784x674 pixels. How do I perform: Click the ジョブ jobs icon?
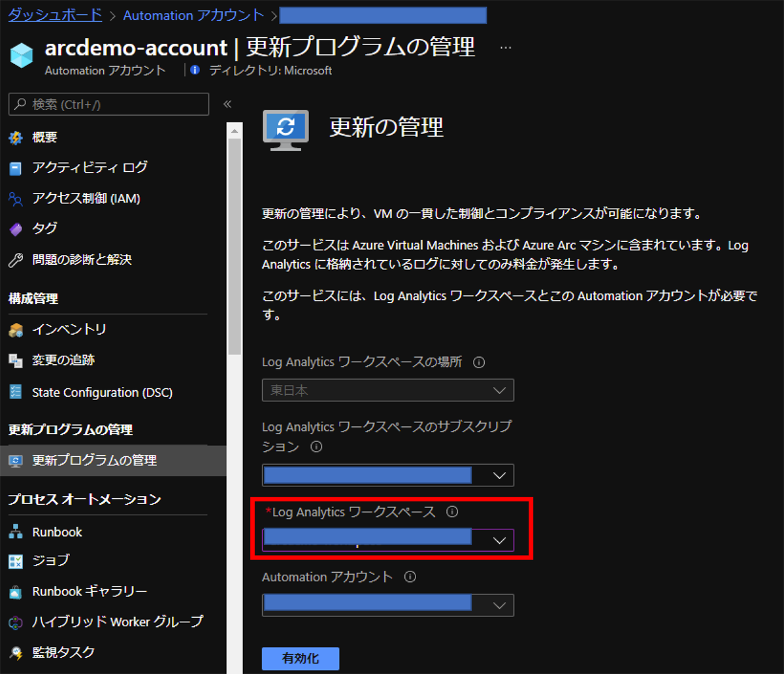(16, 561)
